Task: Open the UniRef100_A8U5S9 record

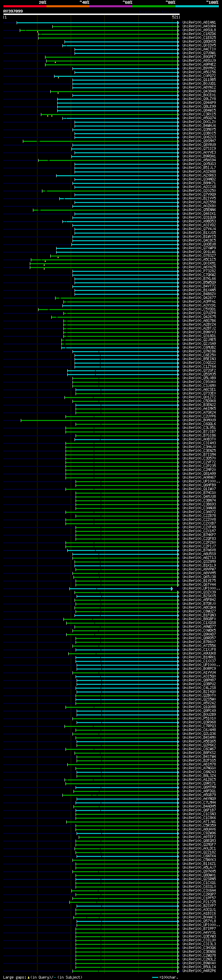Action: tap(199, 554)
